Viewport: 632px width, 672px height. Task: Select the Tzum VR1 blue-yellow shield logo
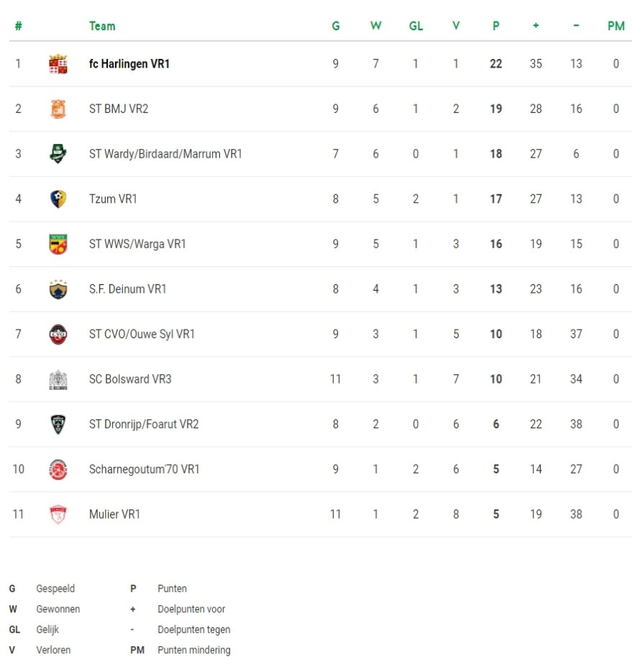coord(58,199)
